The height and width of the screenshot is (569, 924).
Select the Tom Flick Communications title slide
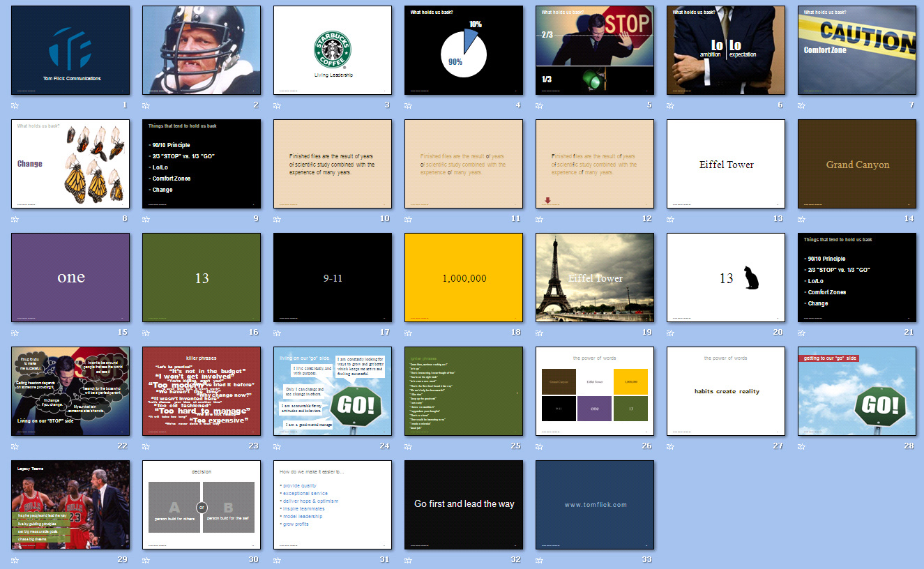(70, 50)
